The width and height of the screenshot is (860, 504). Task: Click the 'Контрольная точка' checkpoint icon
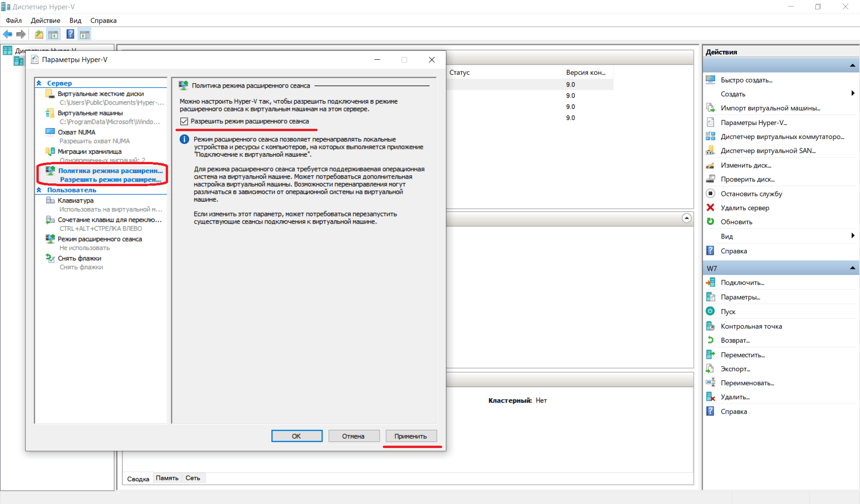click(x=711, y=326)
